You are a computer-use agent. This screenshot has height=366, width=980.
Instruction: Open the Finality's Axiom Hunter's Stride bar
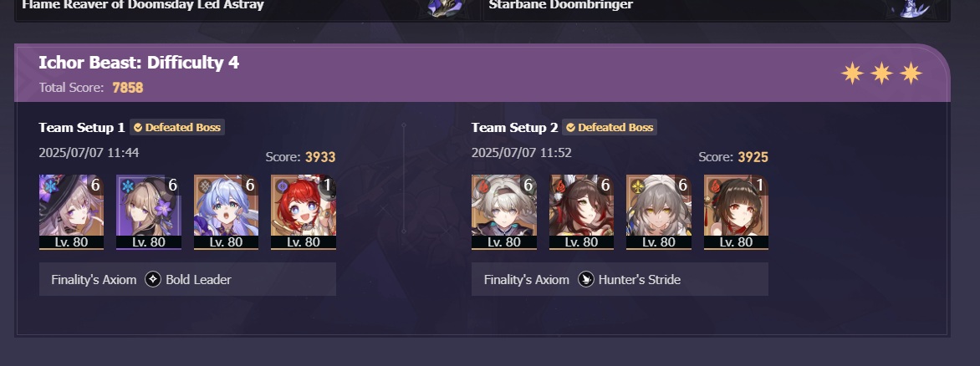click(x=620, y=279)
